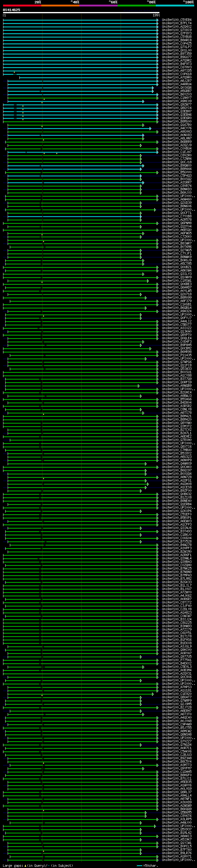Screen dimensions: 197x868
Task: Select UniRef100_Q0UBZ1 entry
Action: pos(176,267)
